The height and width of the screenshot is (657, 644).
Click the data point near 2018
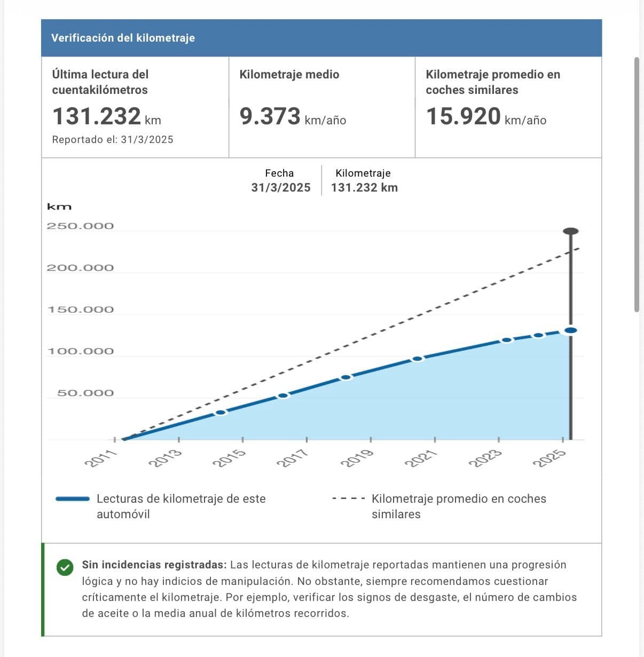(346, 377)
